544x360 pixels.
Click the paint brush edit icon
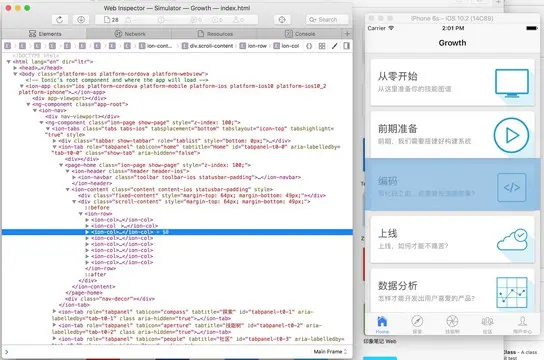coord(334,46)
